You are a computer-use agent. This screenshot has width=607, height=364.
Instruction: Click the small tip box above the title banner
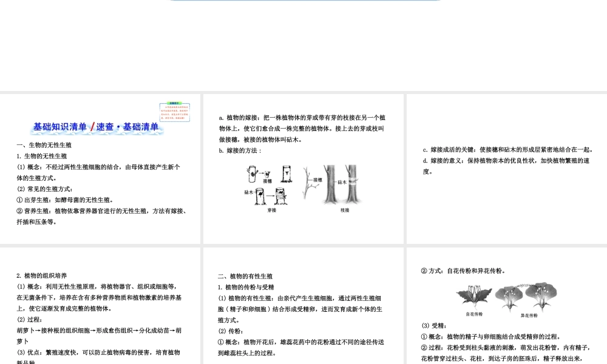pos(175,112)
